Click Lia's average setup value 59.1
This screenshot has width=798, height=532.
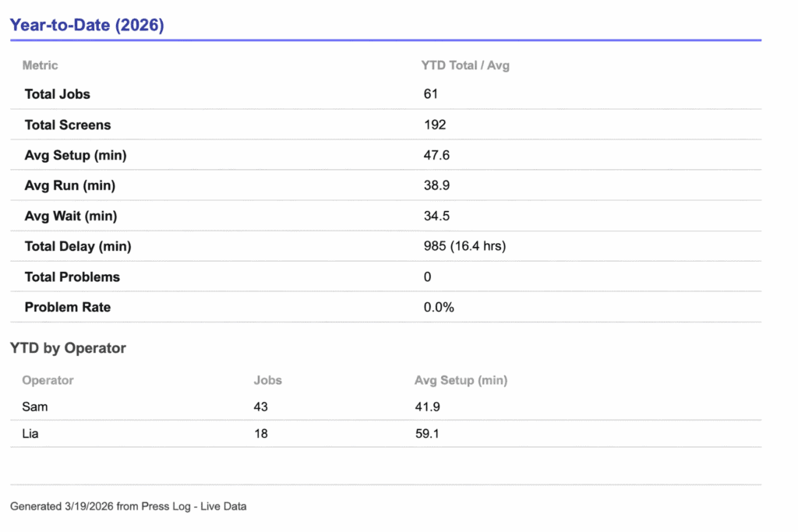(426, 433)
